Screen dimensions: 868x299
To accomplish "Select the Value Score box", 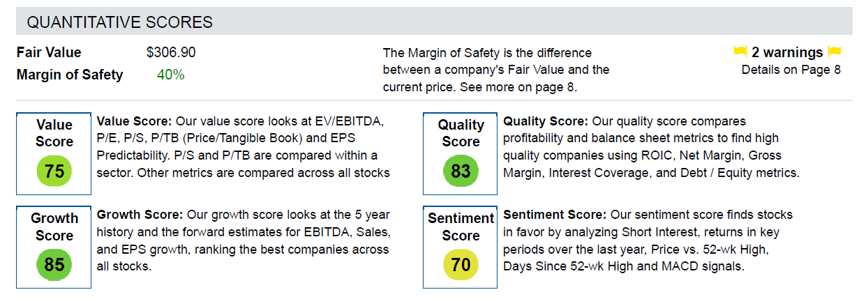I will (54, 154).
